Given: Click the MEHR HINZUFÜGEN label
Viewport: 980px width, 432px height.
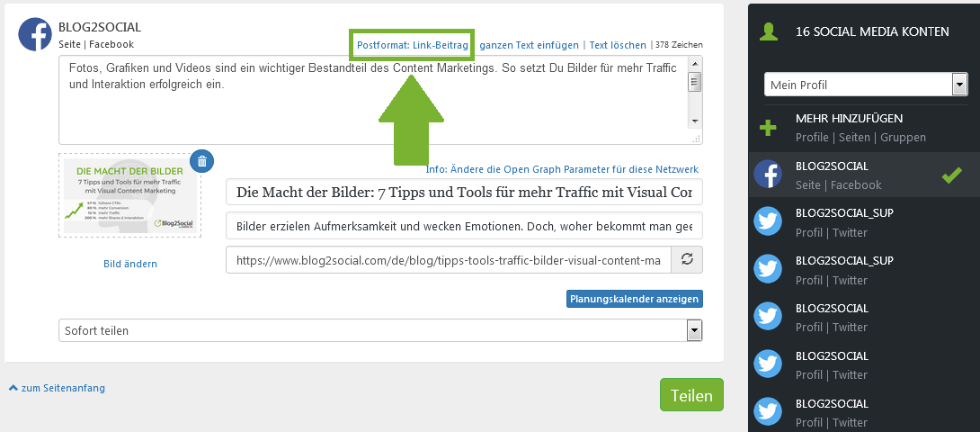Looking at the screenshot, I should coord(849,118).
